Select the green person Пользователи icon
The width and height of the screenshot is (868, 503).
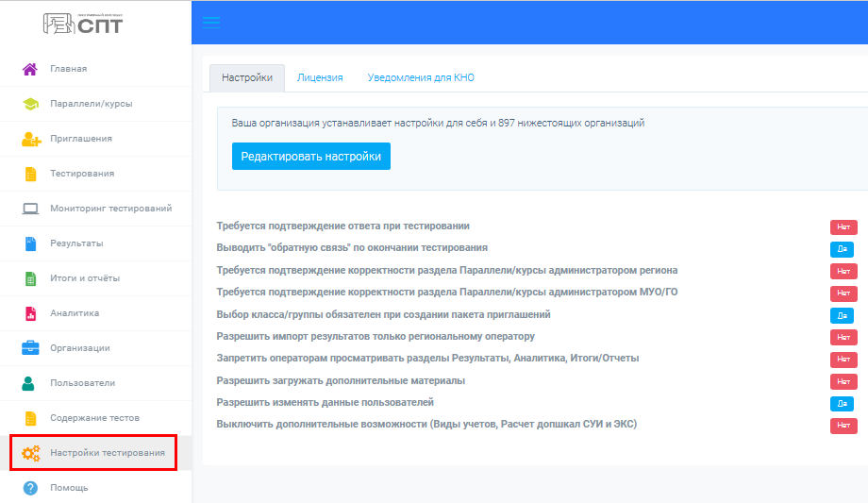pyautogui.click(x=28, y=383)
